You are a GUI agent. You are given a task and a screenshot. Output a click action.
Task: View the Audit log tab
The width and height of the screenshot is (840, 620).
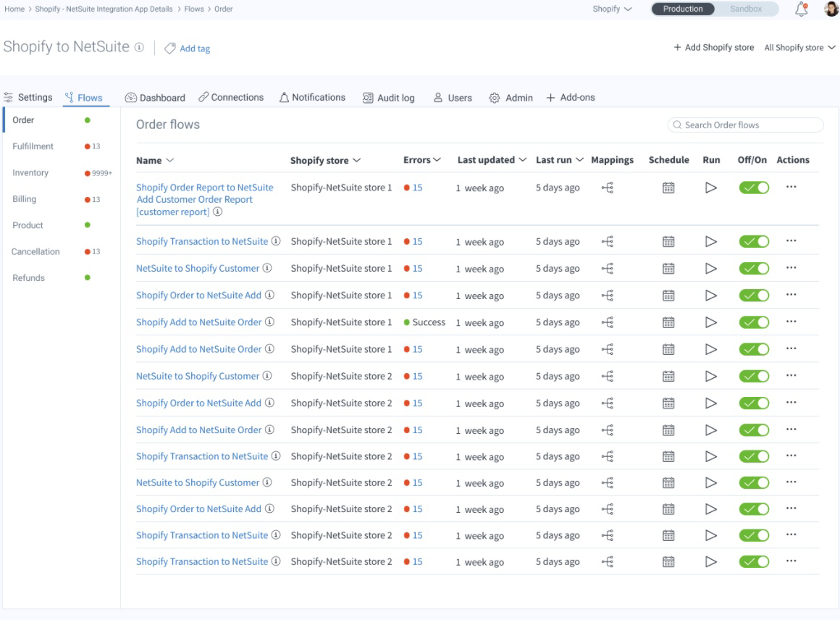388,98
